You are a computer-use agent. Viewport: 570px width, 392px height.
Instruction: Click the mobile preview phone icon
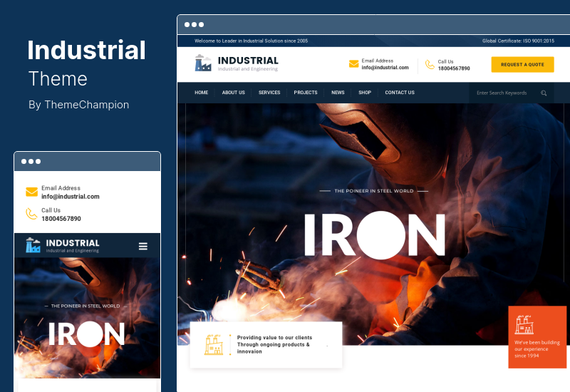point(31,214)
